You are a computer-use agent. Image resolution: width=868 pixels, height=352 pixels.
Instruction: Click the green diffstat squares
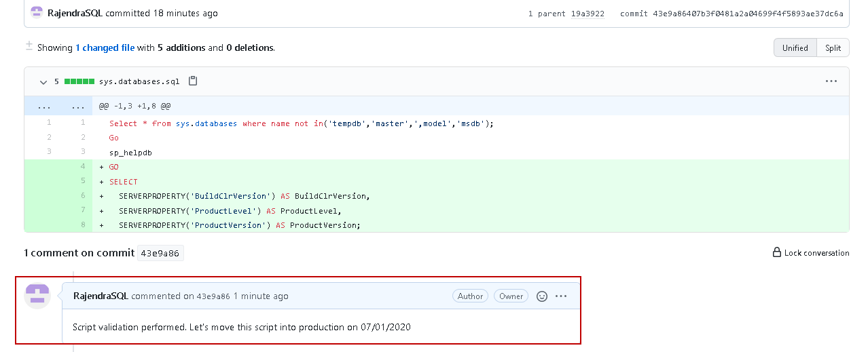pos(79,81)
